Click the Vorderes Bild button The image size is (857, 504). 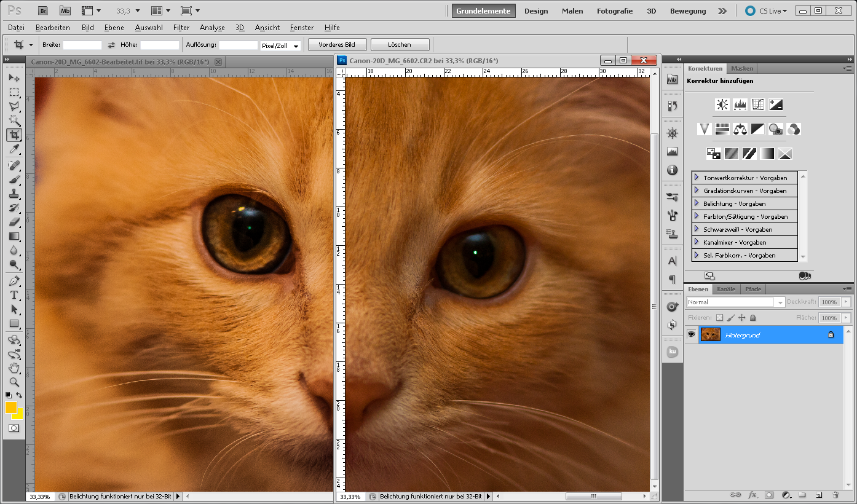coord(337,45)
